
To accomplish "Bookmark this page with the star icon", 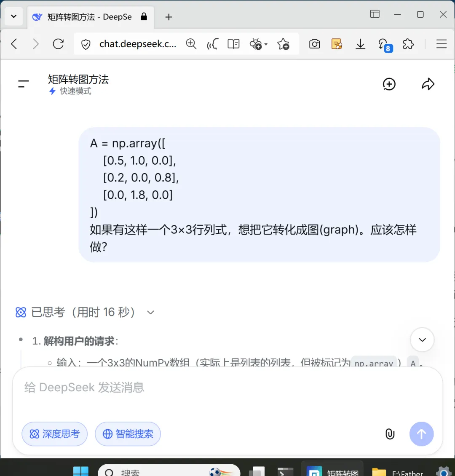I will click(283, 44).
